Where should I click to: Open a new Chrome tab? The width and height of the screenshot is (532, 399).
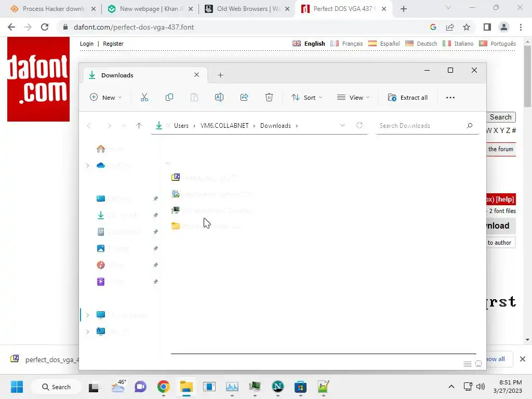[x=403, y=9]
